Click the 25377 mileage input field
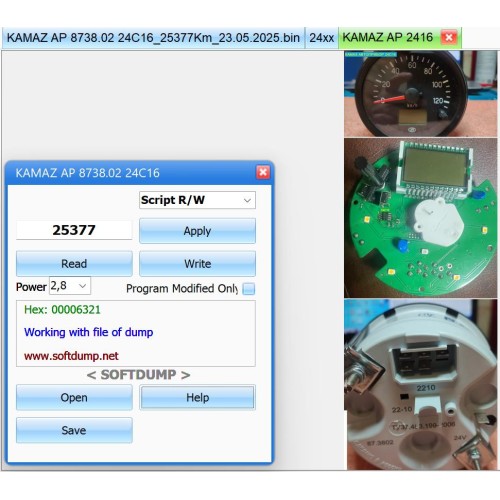Viewport: 500px width, 500px height. pos(74,230)
